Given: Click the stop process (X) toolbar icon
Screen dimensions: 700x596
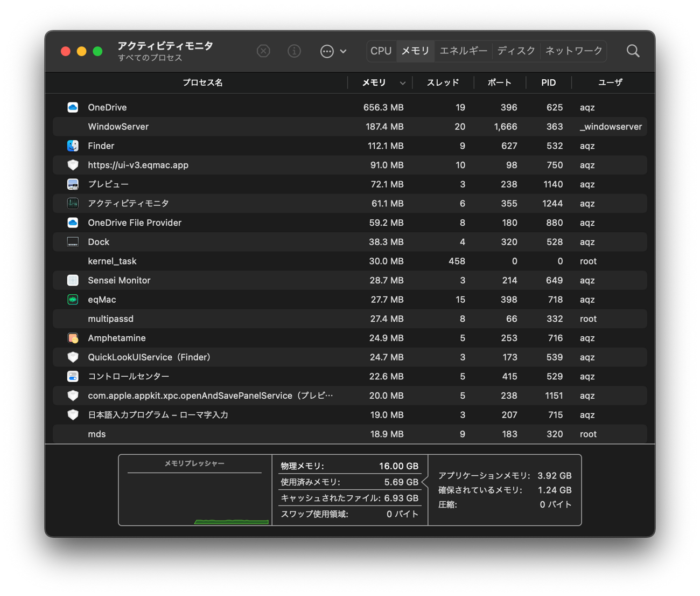Looking at the screenshot, I should click(x=263, y=51).
